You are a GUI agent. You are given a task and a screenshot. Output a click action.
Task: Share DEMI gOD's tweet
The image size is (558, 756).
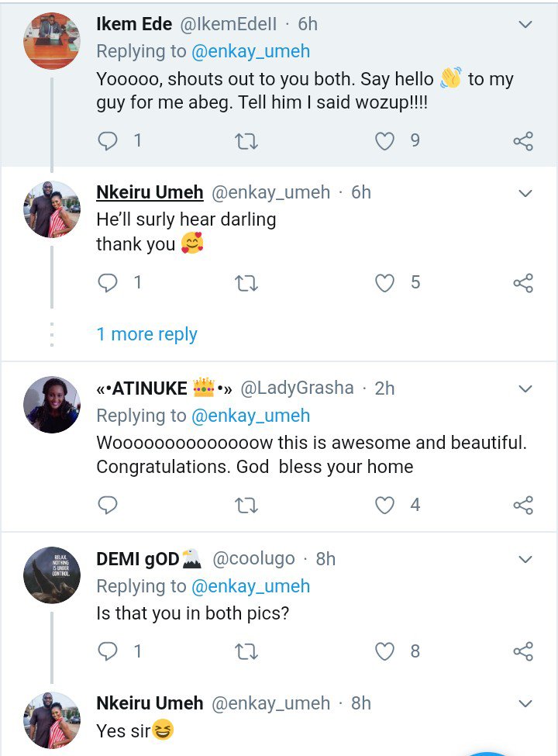523,651
